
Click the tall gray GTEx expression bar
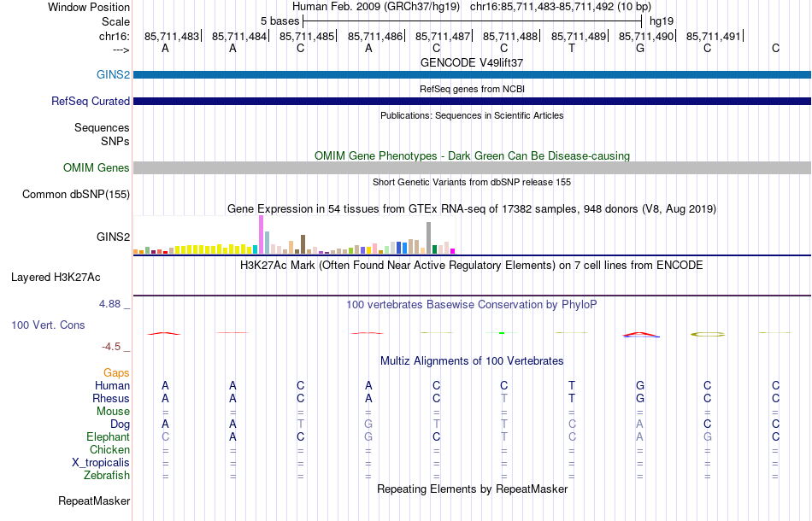(x=429, y=238)
